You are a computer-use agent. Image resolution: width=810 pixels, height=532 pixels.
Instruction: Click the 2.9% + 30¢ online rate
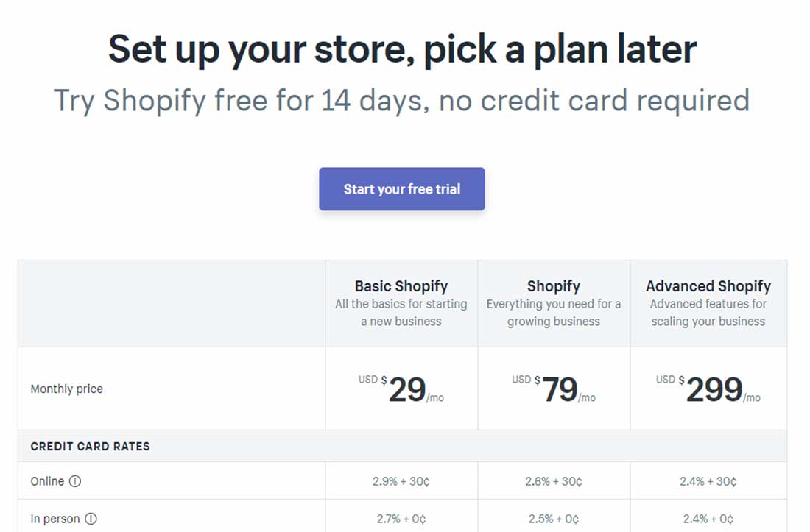(x=401, y=481)
